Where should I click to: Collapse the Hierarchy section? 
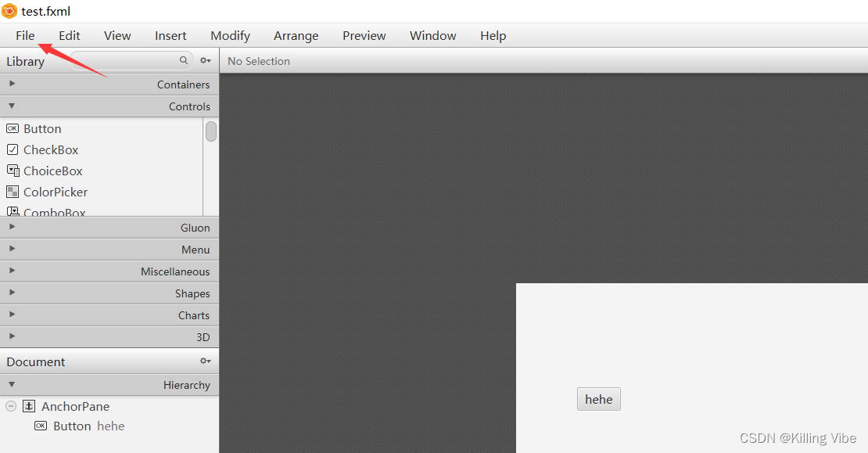click(x=109, y=385)
